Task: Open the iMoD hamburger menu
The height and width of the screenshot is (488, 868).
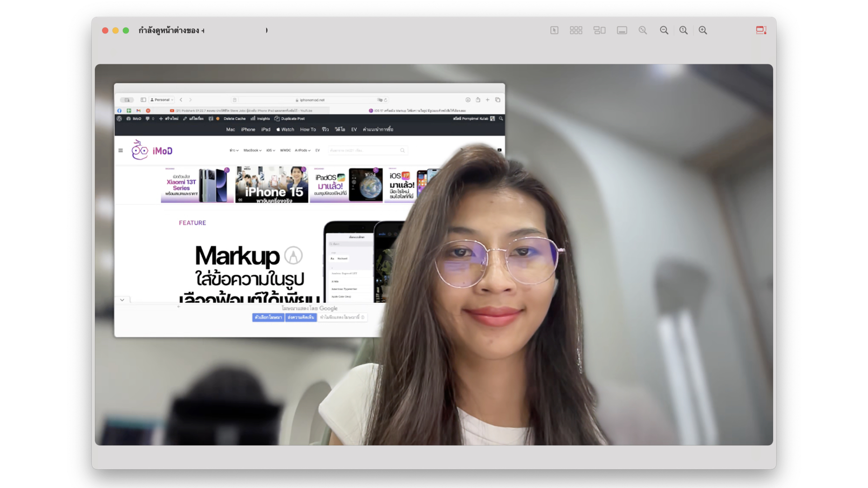Action: click(x=121, y=150)
